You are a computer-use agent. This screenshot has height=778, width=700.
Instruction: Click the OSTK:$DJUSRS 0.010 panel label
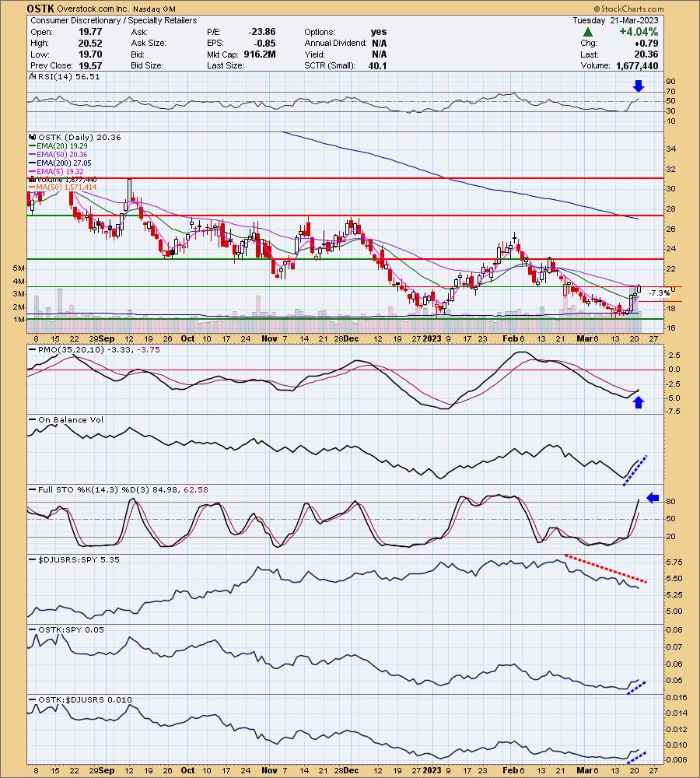85,700
